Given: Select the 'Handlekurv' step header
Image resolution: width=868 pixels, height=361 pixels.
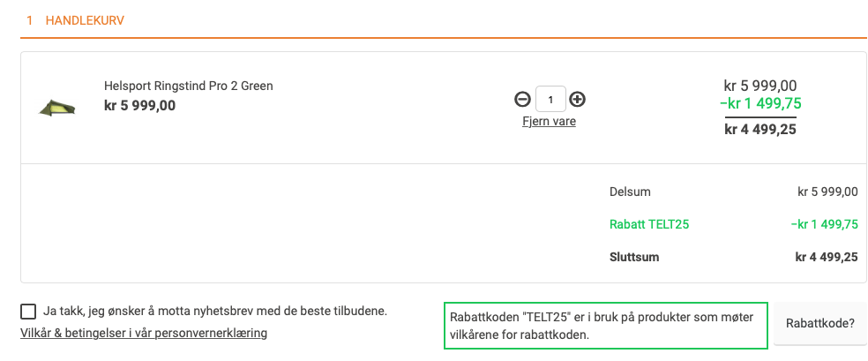Looking at the screenshot, I should (x=85, y=19).
